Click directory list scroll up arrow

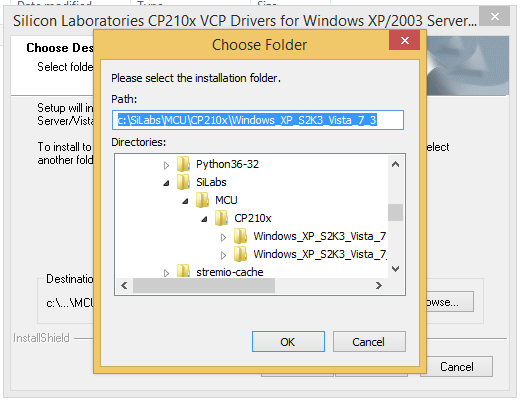pos(396,164)
